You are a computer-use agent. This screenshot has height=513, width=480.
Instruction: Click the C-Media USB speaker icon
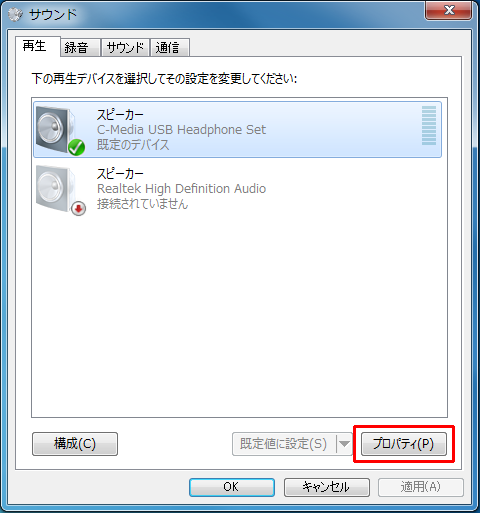(x=57, y=130)
